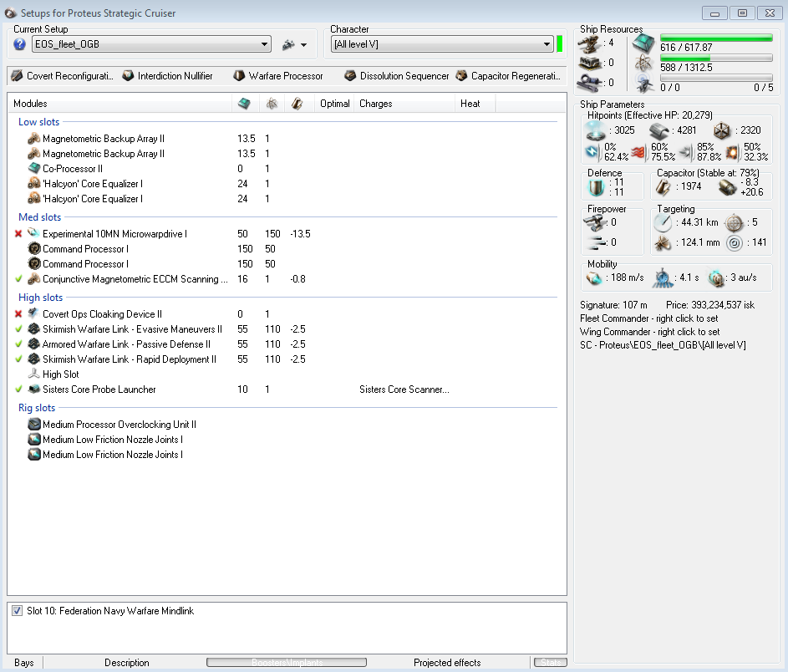Open the Description tab
The height and width of the screenshot is (672, 788).
(127, 663)
